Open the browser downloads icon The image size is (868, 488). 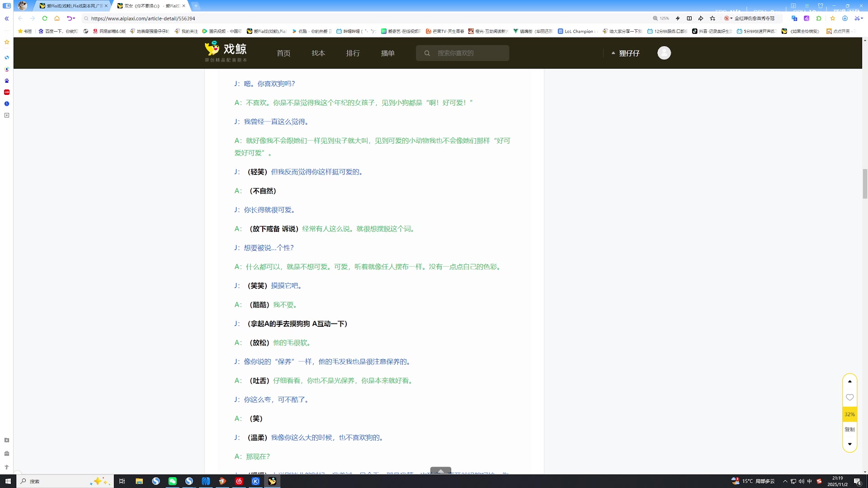coord(844,19)
